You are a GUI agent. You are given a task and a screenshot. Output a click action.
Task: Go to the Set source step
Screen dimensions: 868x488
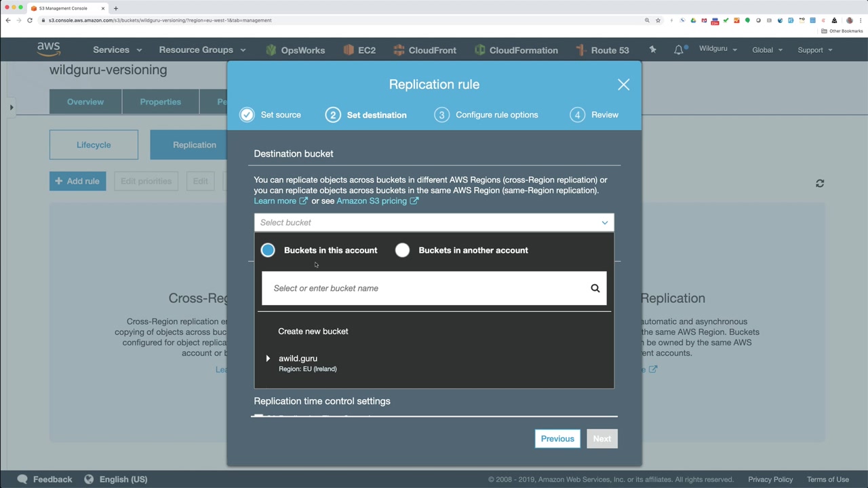point(271,115)
